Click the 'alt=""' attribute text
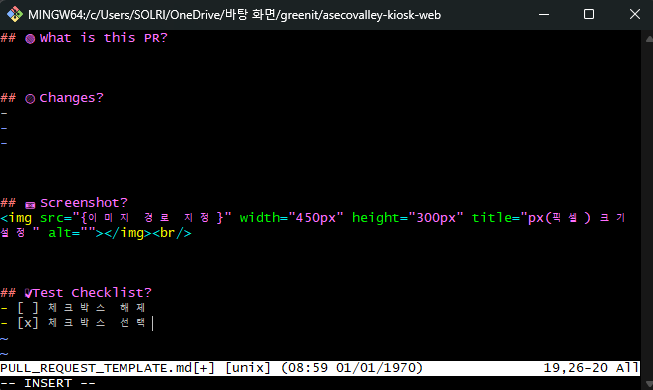The width and height of the screenshot is (653, 390). pyautogui.click(x=72, y=233)
